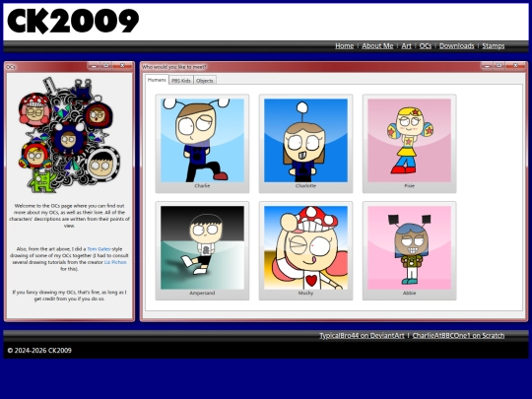The width and height of the screenshot is (532, 399).
Task: Open the Tom Gates link
Action: click(x=99, y=249)
